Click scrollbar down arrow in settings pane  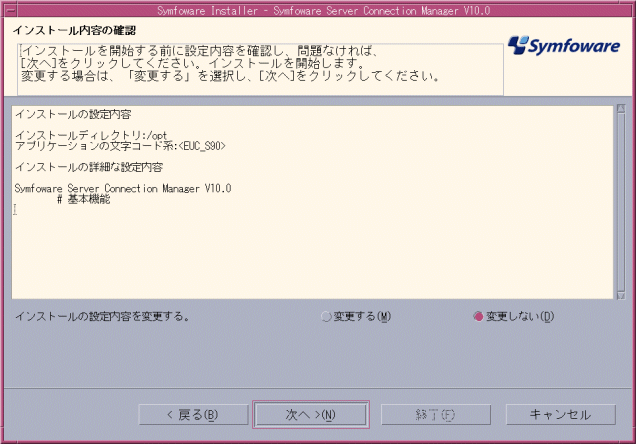621,296
